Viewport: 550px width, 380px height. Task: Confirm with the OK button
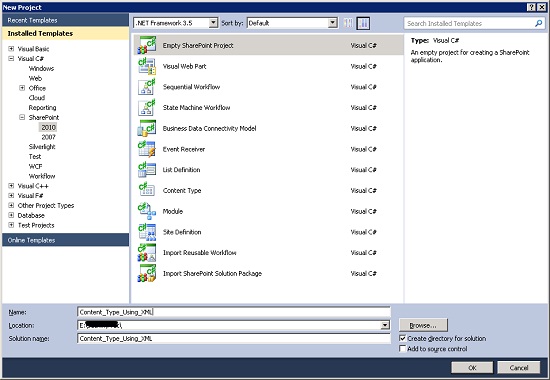point(472,367)
